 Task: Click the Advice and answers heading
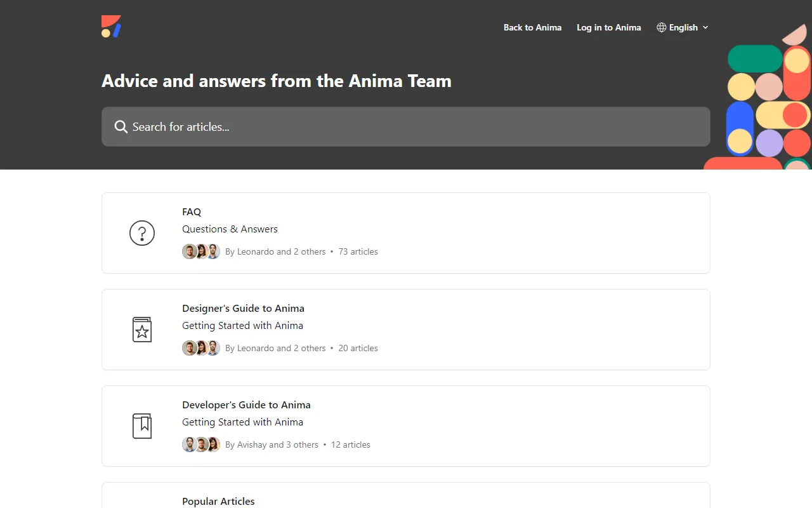pos(277,81)
